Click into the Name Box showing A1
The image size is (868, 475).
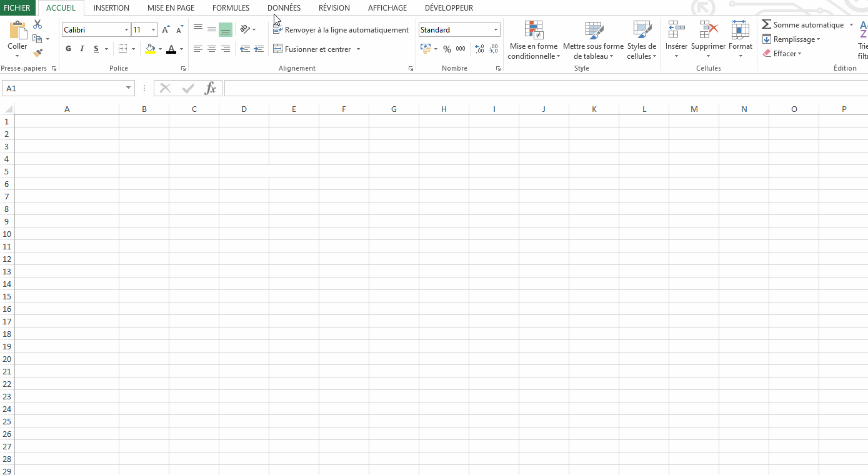pos(62,89)
